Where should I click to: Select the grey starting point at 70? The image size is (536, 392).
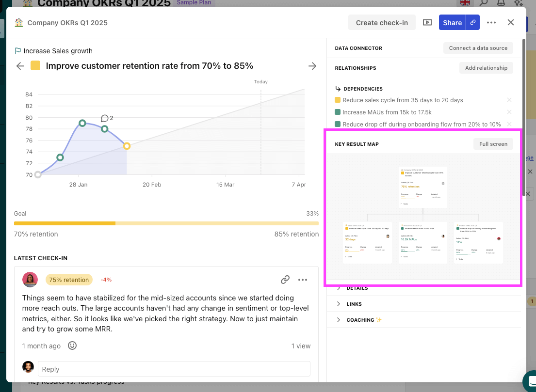tap(38, 175)
